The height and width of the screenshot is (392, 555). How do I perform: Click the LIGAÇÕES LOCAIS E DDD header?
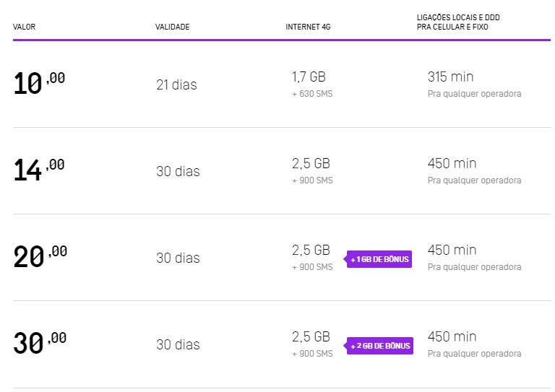[x=457, y=22]
